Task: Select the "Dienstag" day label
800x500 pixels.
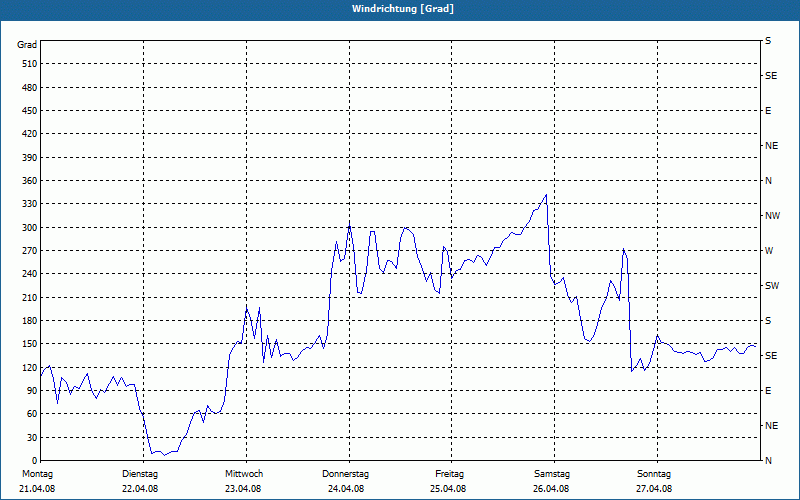Action: point(140,474)
